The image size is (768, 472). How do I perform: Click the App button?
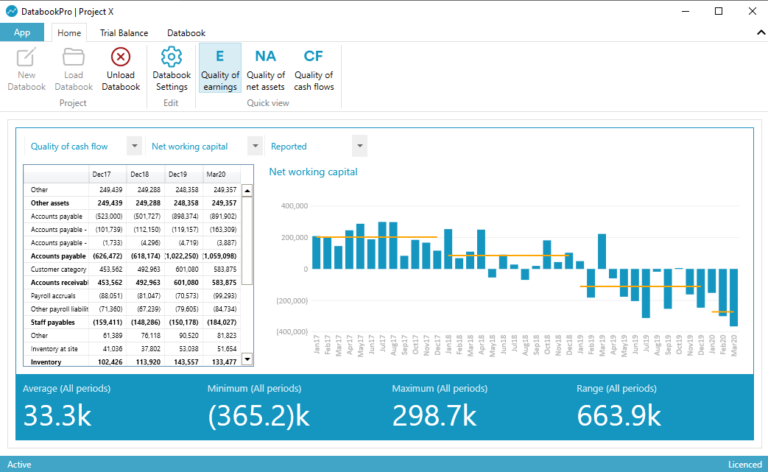[x=22, y=32]
